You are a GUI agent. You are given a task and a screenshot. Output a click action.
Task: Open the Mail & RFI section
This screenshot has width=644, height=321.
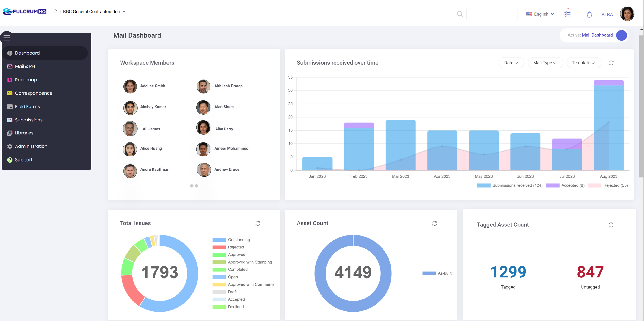25,66
